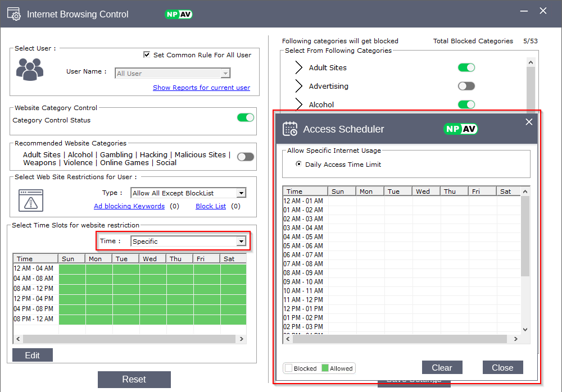Viewport: 562px width, 392px height.
Task: Click the Access Scheduler calendar icon
Action: tap(290, 129)
